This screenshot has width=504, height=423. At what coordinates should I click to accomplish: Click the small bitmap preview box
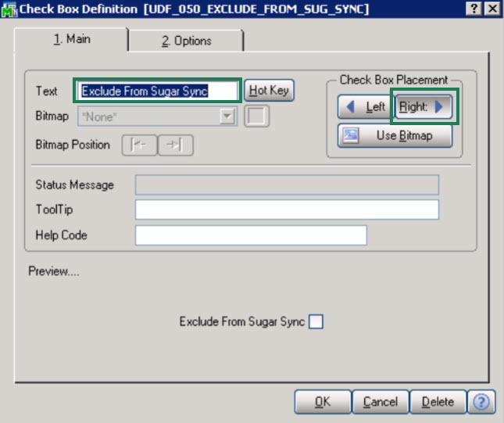tap(256, 117)
